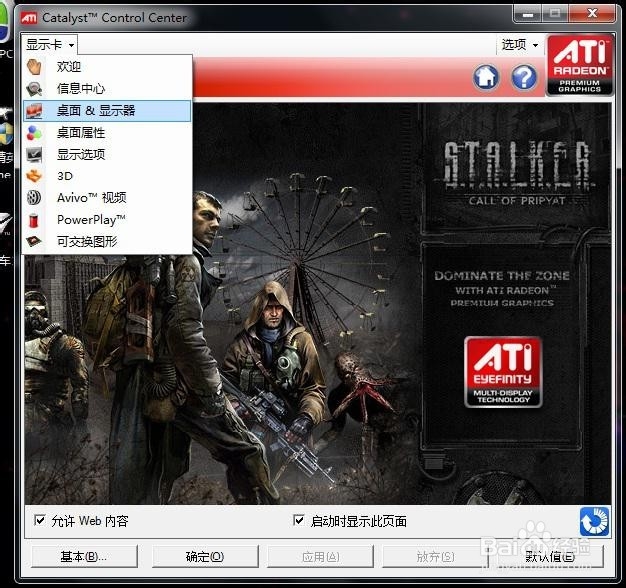Click the waving hand icon beside 欢迎
The width and height of the screenshot is (626, 588).
[x=34, y=67]
